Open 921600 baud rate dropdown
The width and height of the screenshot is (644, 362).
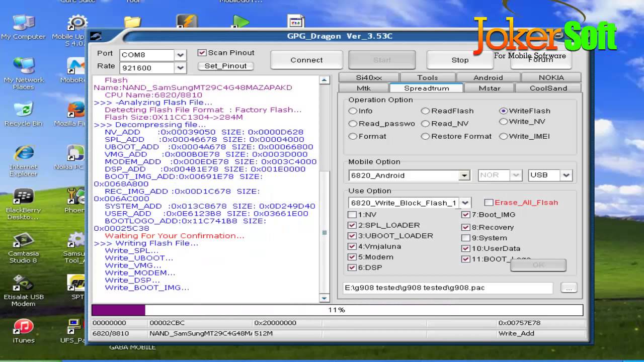tap(180, 67)
